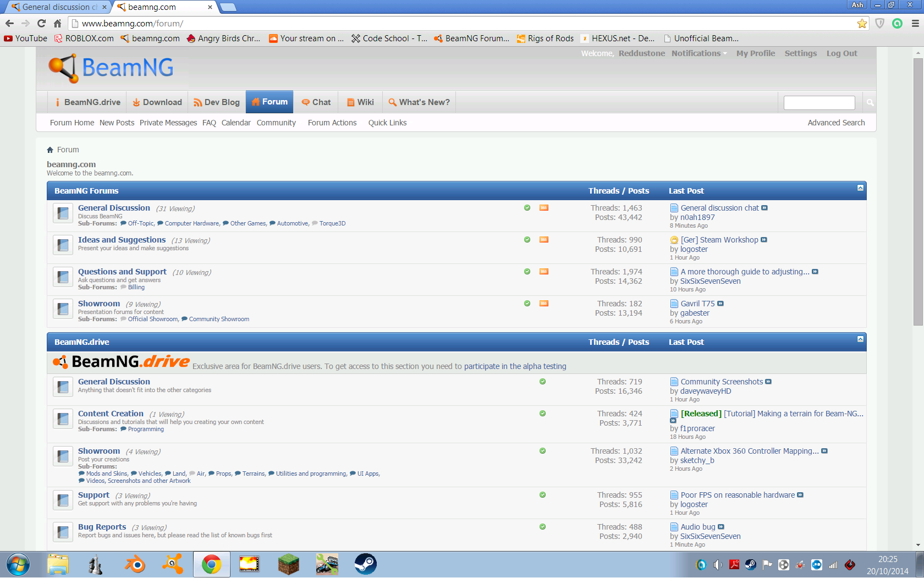
Task: Go to last post of General discussion chat
Action: [765, 208]
